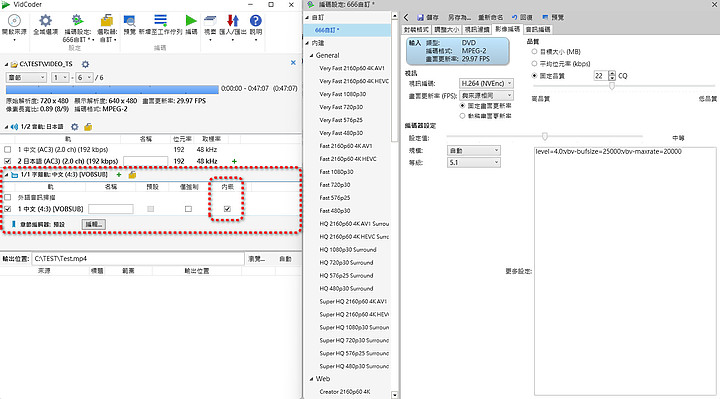Select the HQ 1080p30 Surround preset

tap(348, 250)
